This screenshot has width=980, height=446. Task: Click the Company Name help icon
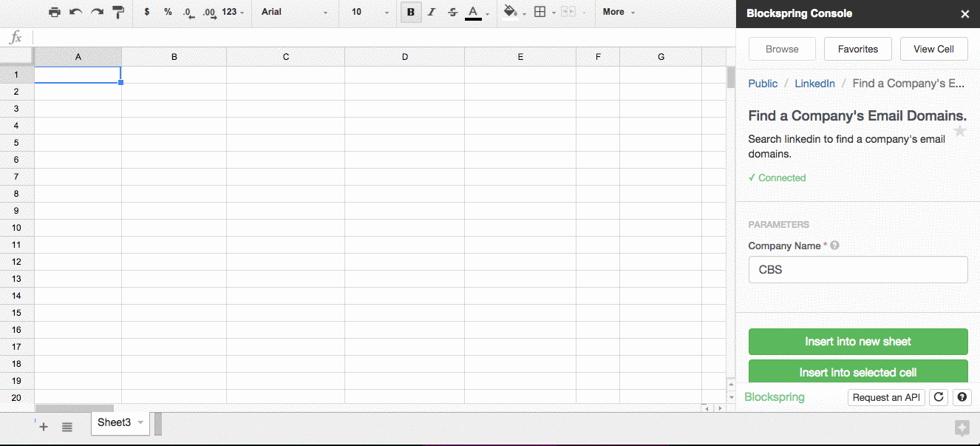(x=834, y=246)
